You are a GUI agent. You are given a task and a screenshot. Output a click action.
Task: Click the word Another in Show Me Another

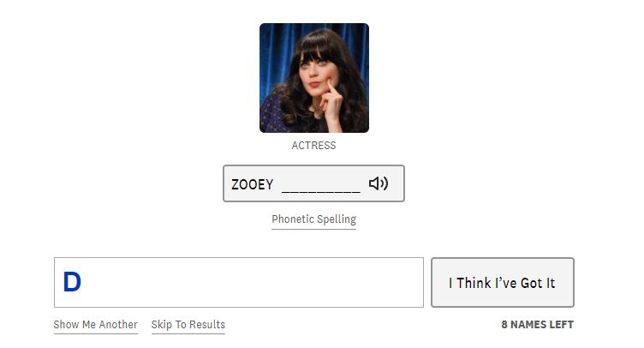click(x=118, y=324)
